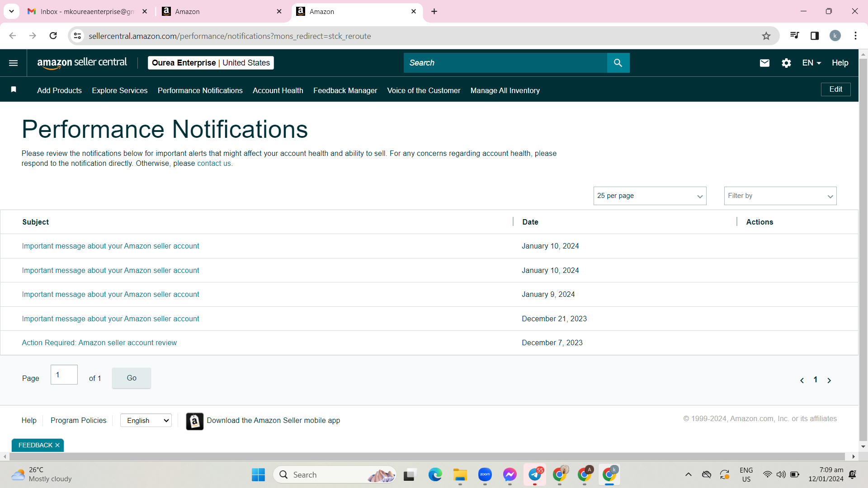Open Voice of the Customer menu item
Image resolution: width=868 pixels, height=488 pixels.
point(424,90)
